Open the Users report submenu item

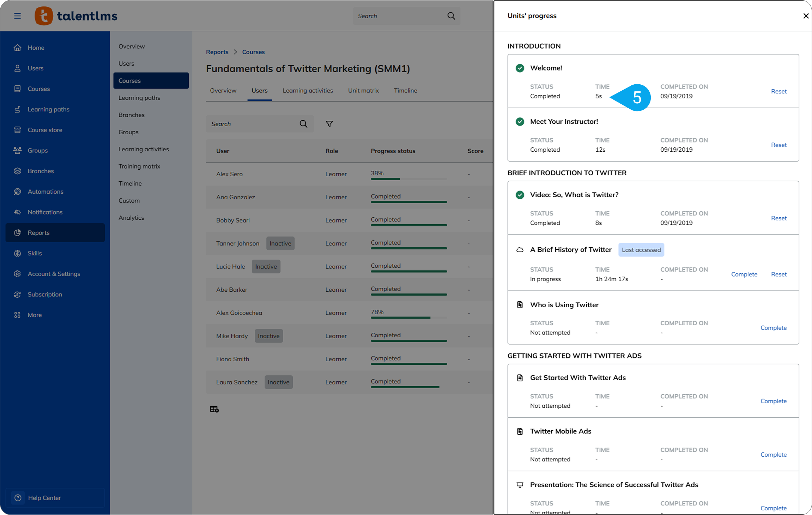pos(126,63)
